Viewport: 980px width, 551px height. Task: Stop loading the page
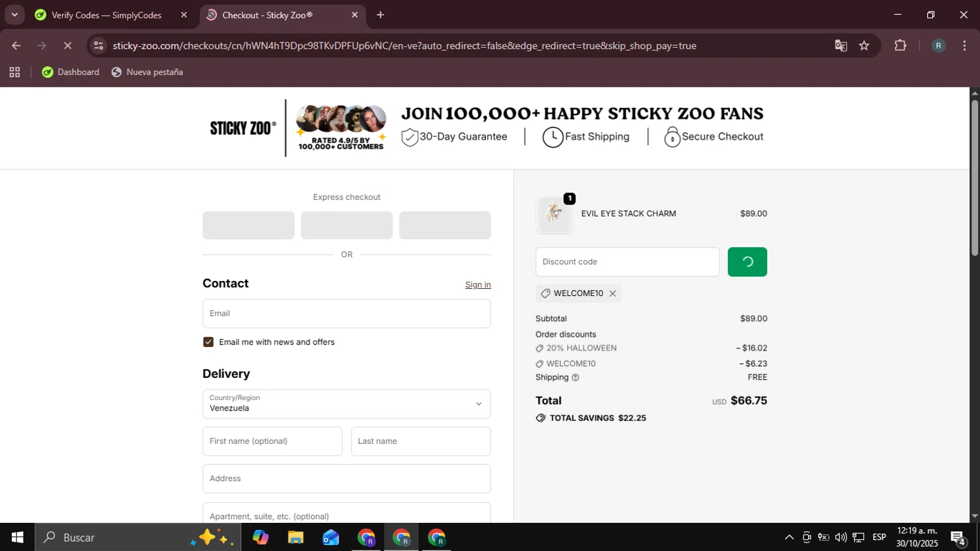(x=67, y=46)
